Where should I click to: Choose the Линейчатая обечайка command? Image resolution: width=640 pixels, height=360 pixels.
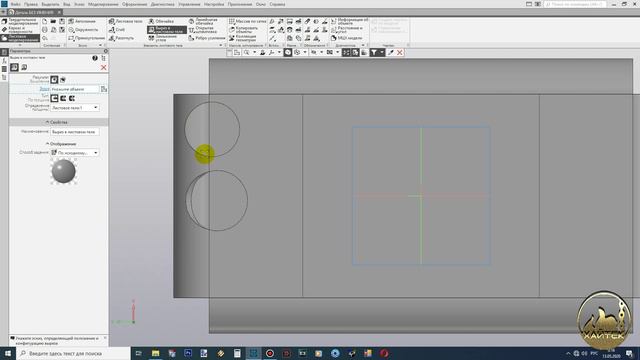203,21
